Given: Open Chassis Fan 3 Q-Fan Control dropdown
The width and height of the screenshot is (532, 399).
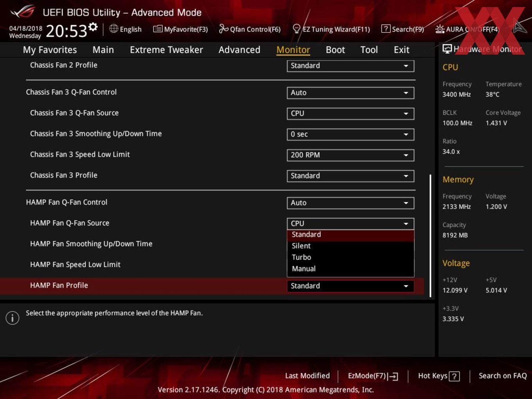Looking at the screenshot, I should (350, 93).
